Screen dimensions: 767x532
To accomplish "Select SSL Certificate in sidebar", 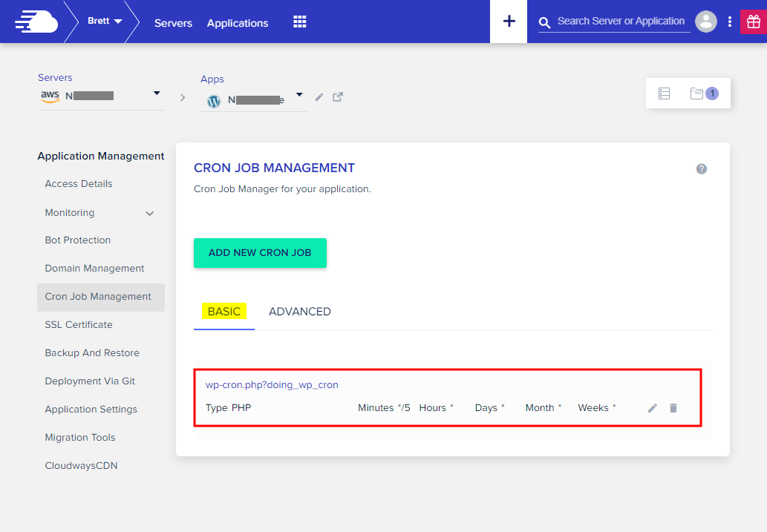I will coord(79,325).
